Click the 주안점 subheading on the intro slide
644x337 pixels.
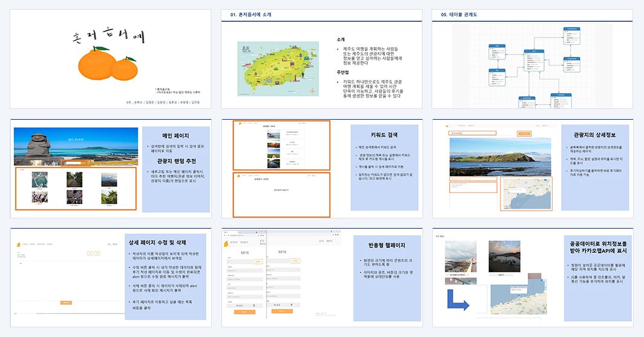(343, 72)
